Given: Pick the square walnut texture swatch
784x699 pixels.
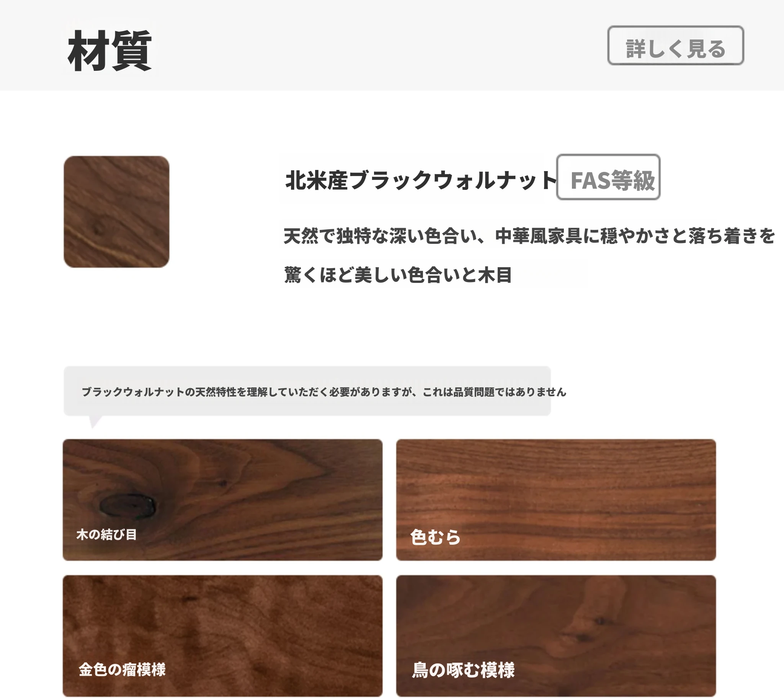Looking at the screenshot, I should tap(116, 212).
